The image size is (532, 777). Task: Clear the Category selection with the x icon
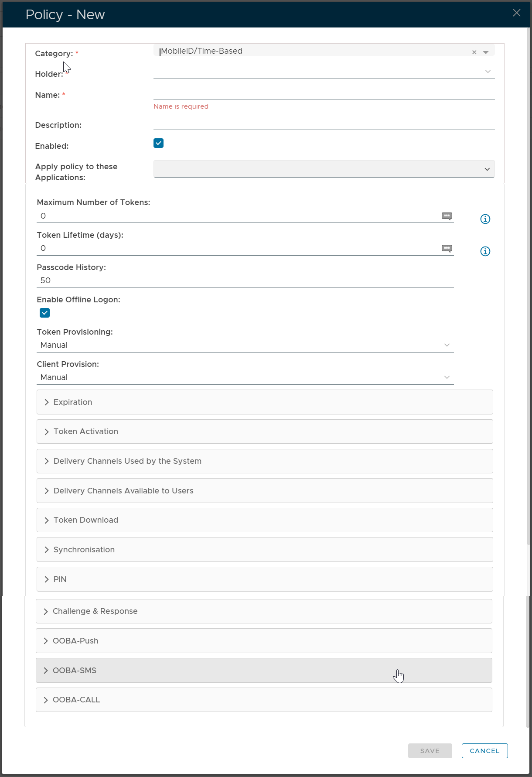[474, 52]
